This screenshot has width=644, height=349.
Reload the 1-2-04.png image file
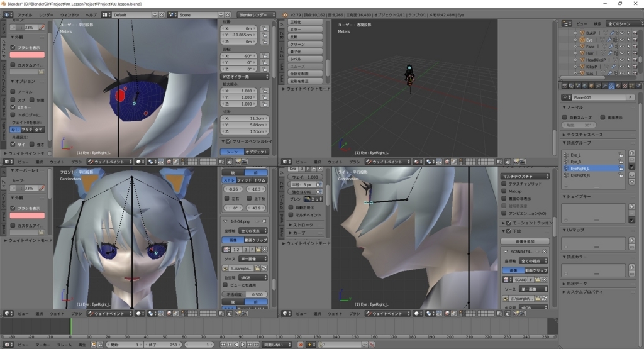point(264,268)
